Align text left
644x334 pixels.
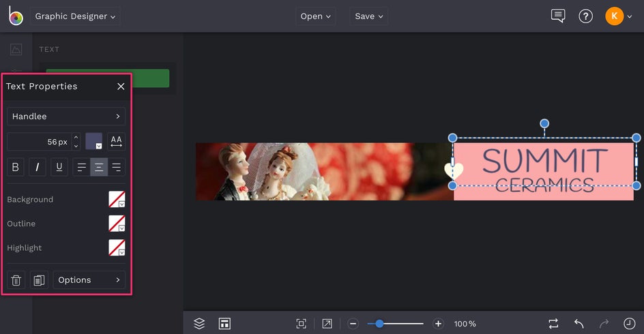[82, 167]
